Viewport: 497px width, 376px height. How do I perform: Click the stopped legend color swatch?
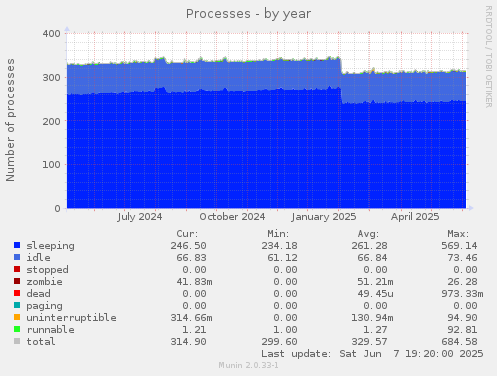tap(17, 269)
